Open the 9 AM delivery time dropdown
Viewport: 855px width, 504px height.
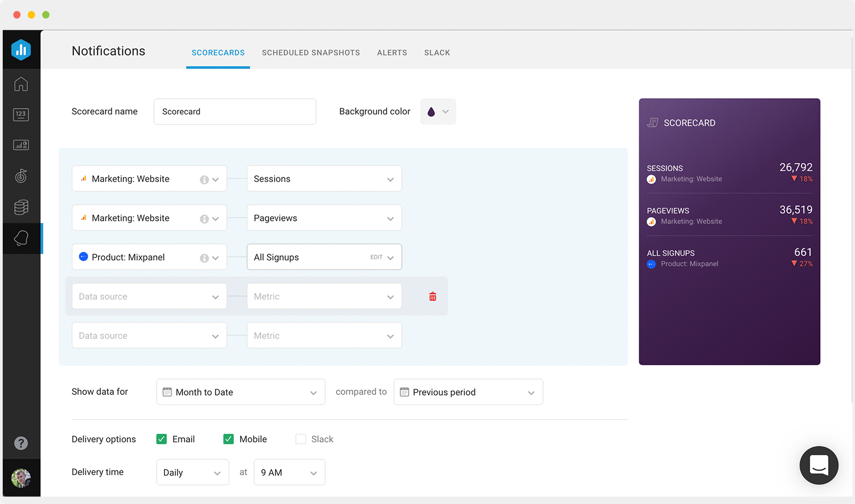(289, 472)
